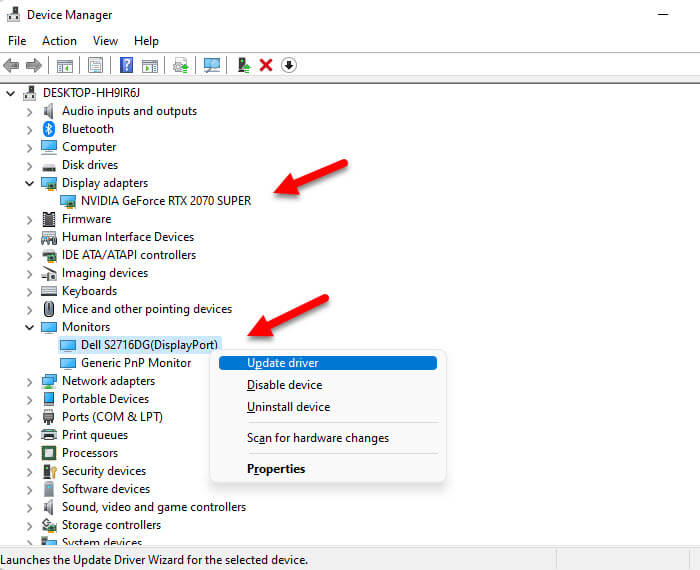Choose Properties from the context menu
This screenshot has height=570, width=700.
point(276,469)
